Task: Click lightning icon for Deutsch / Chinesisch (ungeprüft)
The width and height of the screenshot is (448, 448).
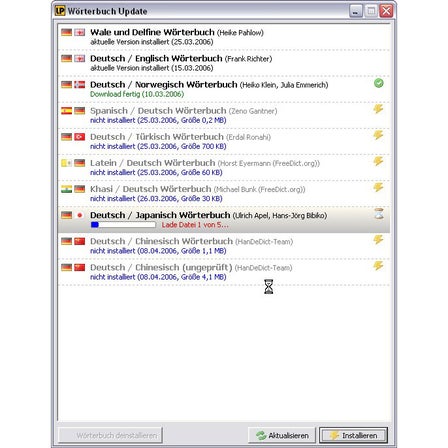Action: pos(378,266)
